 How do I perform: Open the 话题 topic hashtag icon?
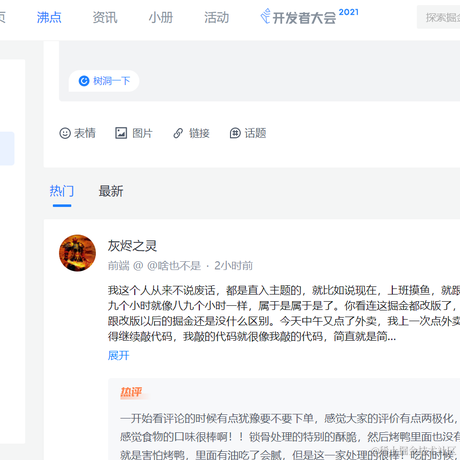[235, 133]
